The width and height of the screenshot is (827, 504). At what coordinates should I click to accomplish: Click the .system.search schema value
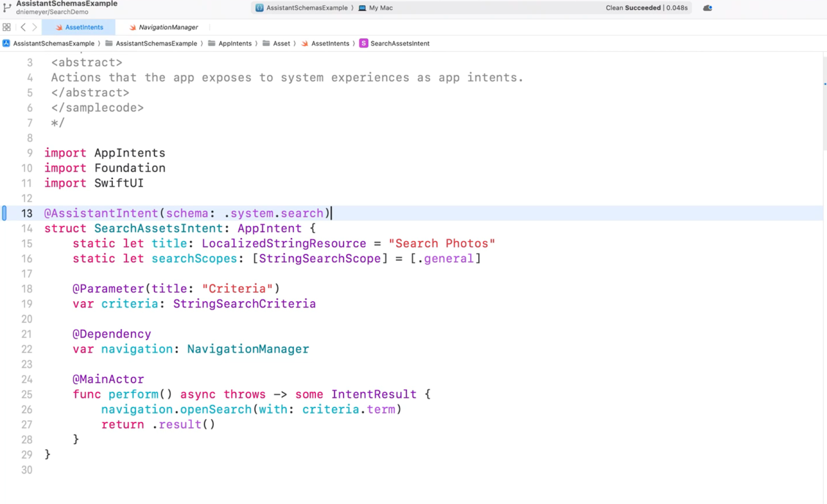[x=273, y=213]
